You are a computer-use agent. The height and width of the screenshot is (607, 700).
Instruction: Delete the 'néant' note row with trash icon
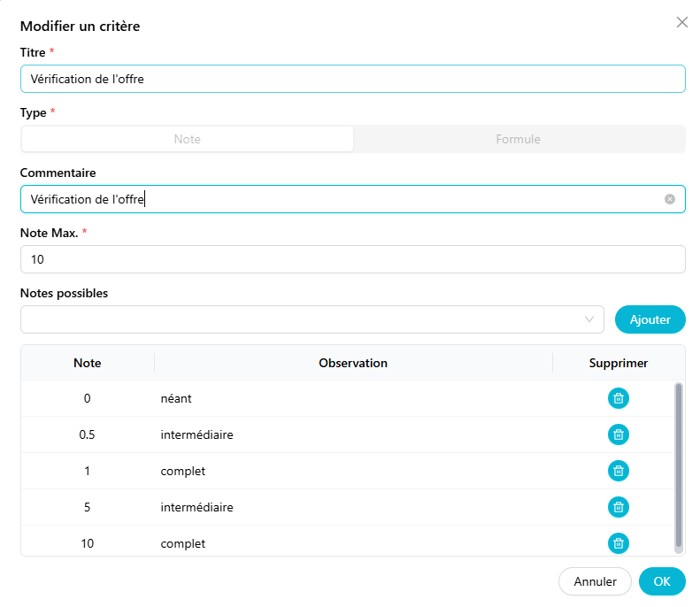tap(619, 398)
